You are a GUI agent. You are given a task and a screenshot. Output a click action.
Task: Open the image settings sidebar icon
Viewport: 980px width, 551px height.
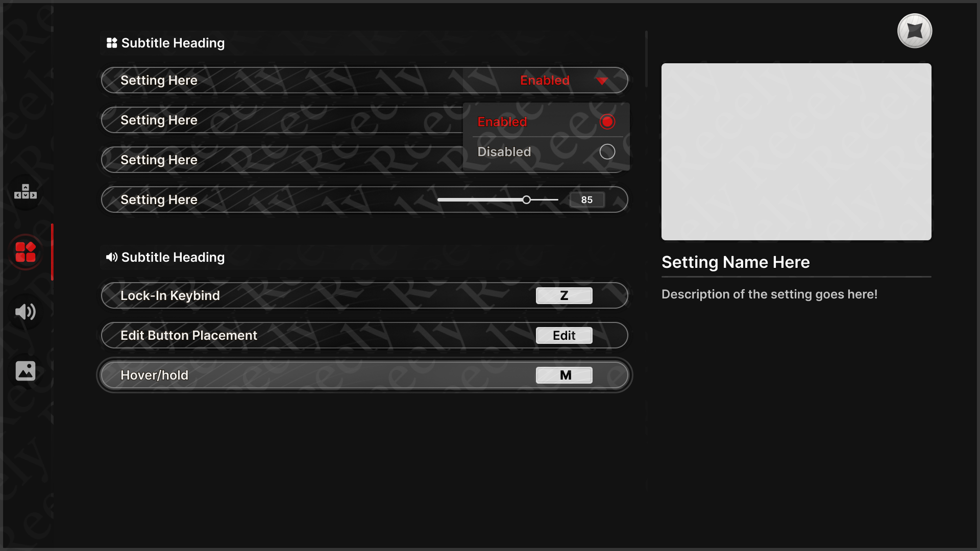point(26,371)
